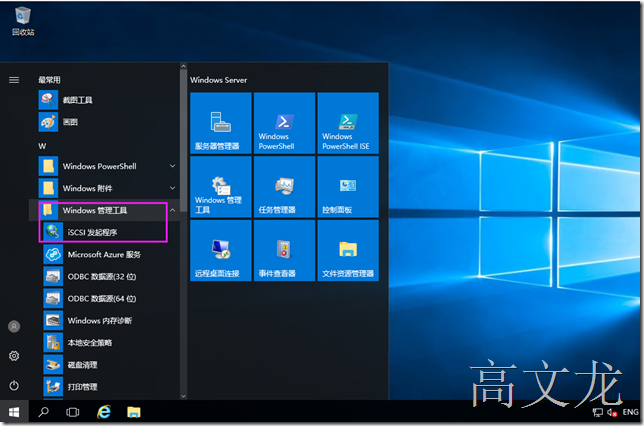Collapse the Windows 管理工具 folder chevron
This screenshot has width=644, height=426.
(x=172, y=210)
